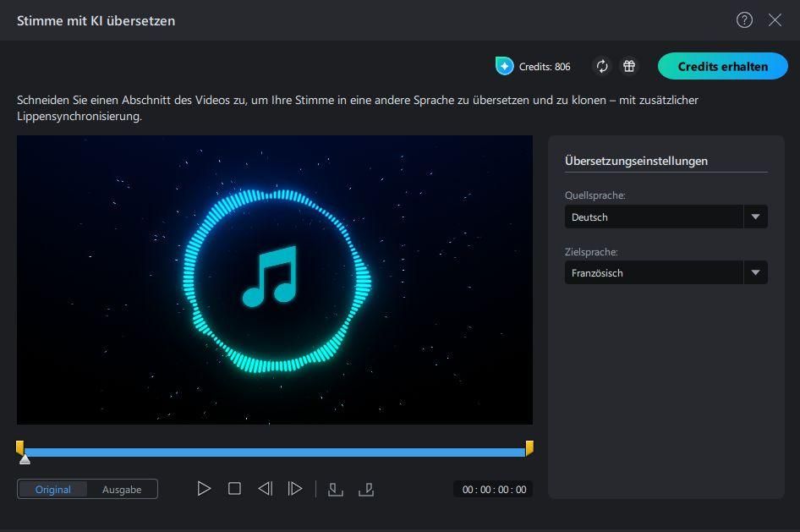Click the blue trim range bar
The height and width of the screenshot is (532, 800).
(275, 452)
